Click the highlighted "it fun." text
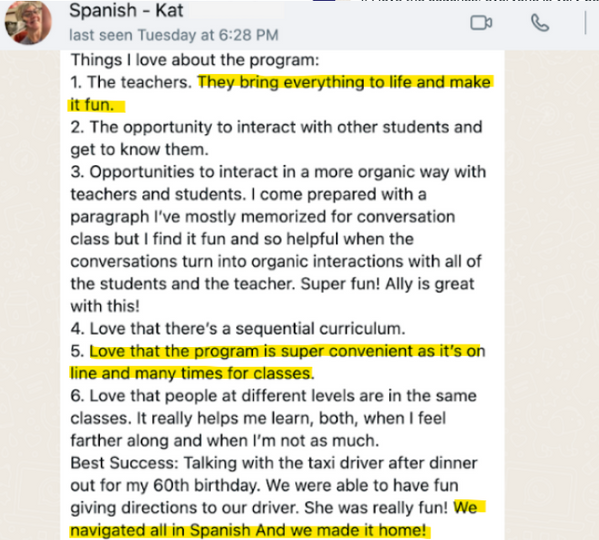 click(x=92, y=105)
